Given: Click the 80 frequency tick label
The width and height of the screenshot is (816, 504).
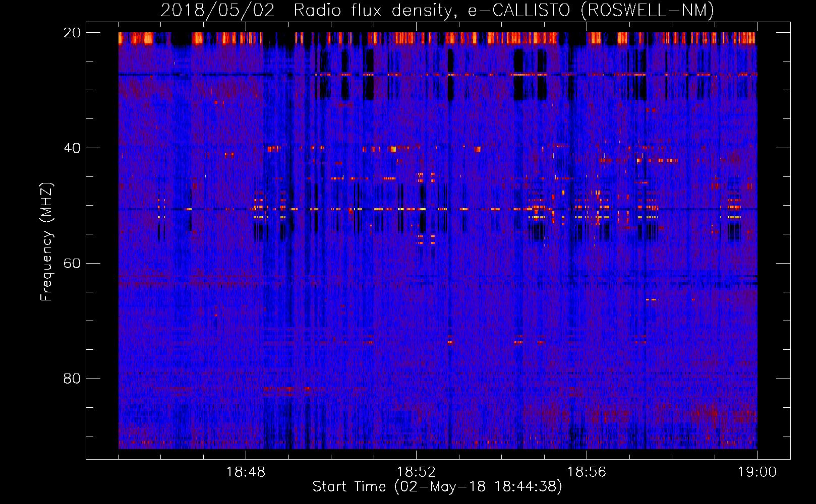Looking at the screenshot, I should point(72,379).
